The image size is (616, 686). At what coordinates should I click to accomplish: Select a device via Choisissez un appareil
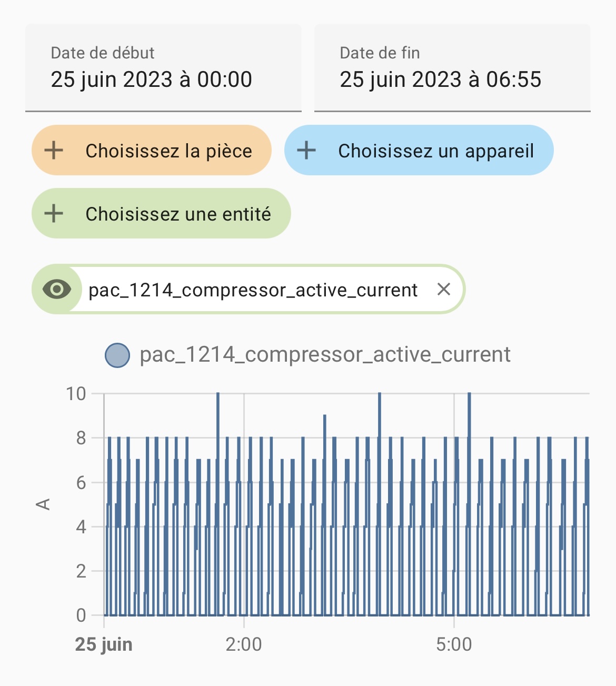click(419, 150)
